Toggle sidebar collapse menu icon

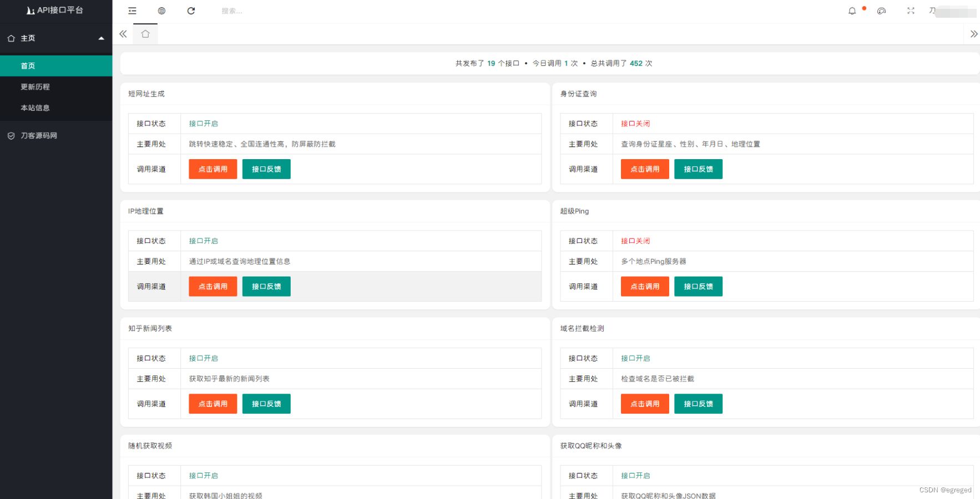132,11
